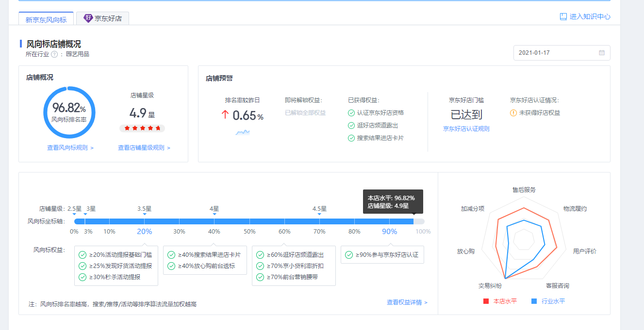Viewport: 644px width, 330px height.
Task: Click the check icon beside ≥90%参与京东好店认证
Action: tap(349, 255)
